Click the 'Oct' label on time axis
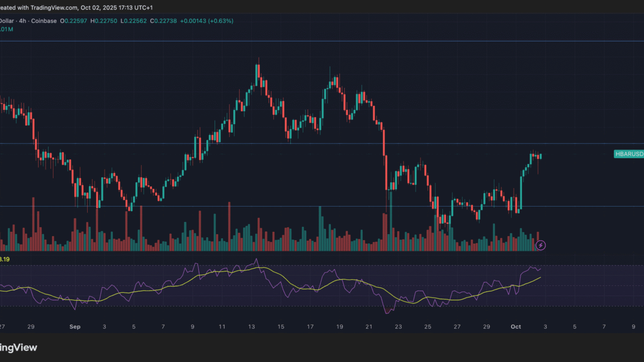The height and width of the screenshot is (362, 644). pos(516,327)
